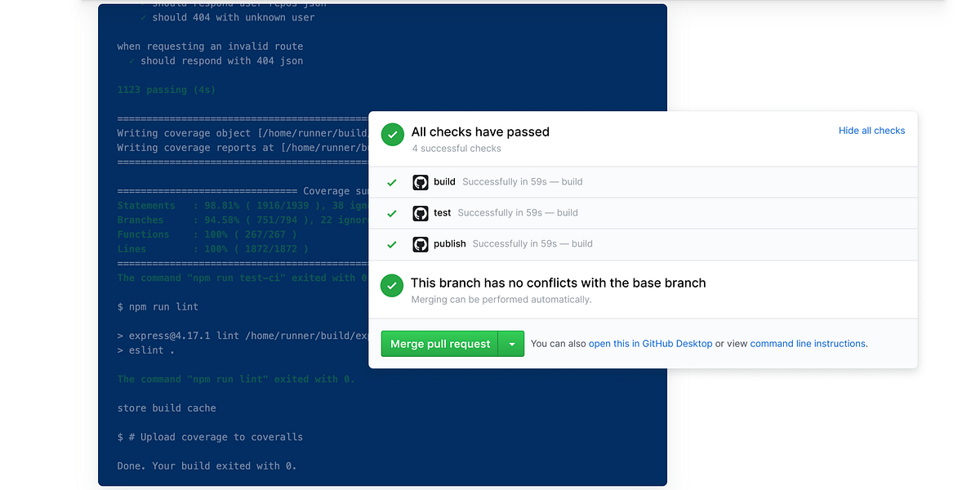Viewport: 980px width, 490px height.
Task: Open the build check details
Action: (x=443, y=182)
